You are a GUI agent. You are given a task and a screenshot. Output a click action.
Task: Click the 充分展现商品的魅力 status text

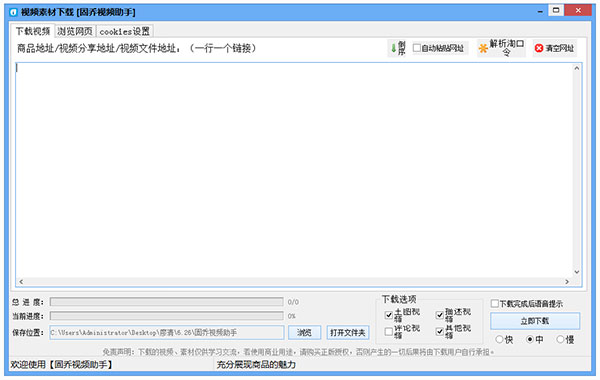(256, 364)
